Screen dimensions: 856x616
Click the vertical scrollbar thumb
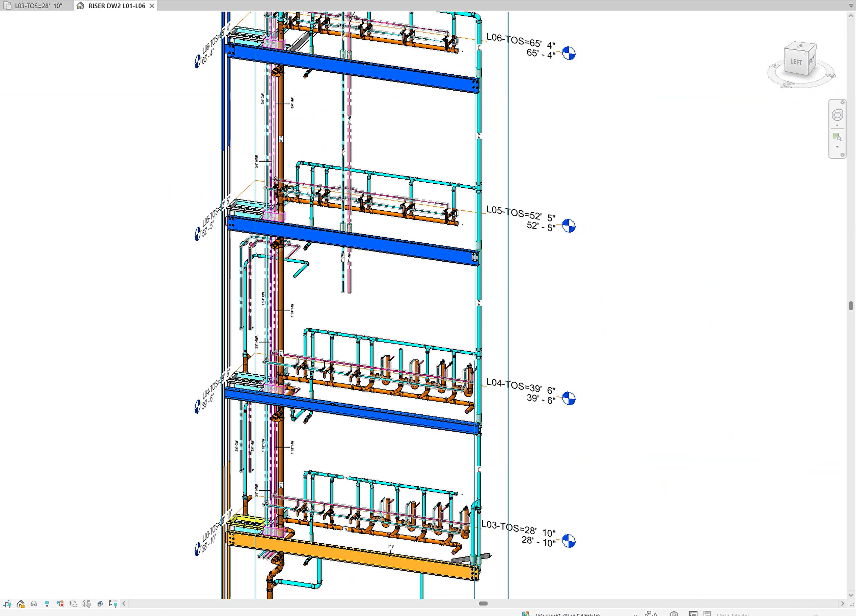(x=851, y=305)
